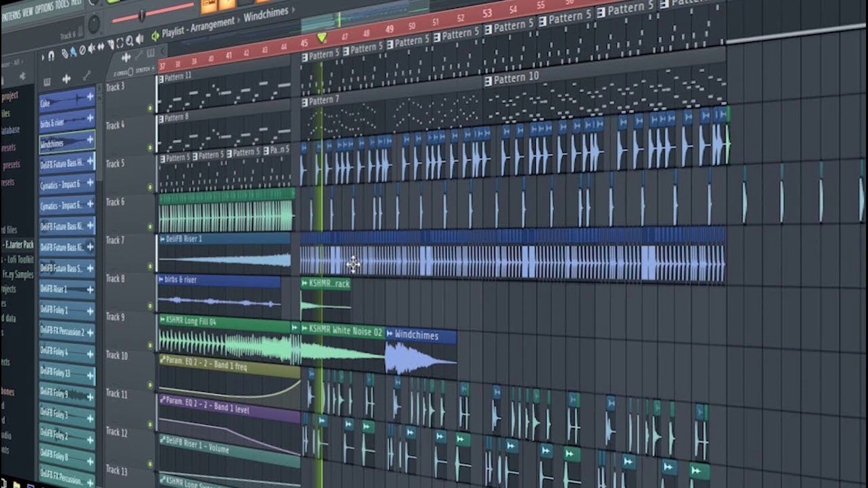Show automation clips via curve icon above Track 3
The width and height of the screenshot is (868, 488).
click(x=139, y=55)
